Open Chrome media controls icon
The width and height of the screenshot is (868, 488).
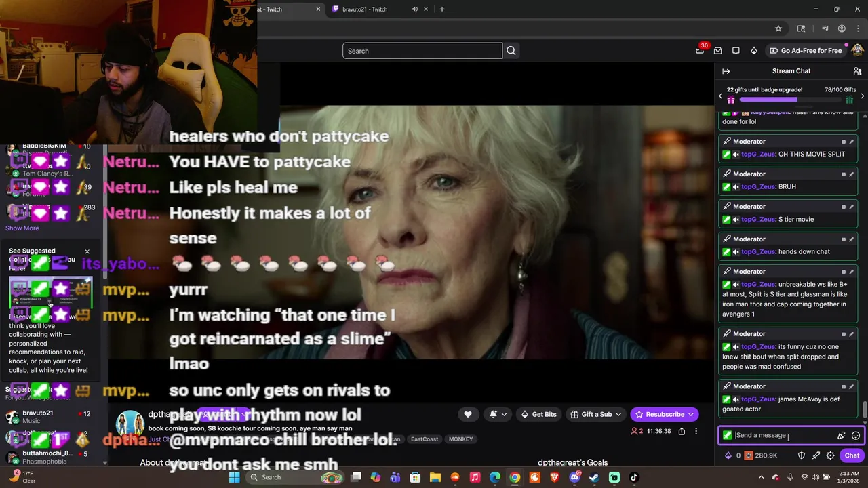tap(825, 28)
